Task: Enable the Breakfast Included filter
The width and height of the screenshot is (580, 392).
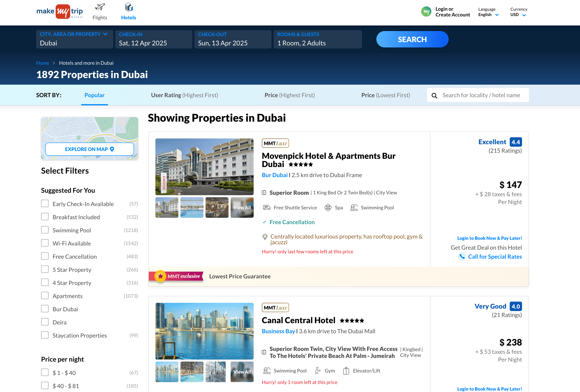Action: (45, 217)
